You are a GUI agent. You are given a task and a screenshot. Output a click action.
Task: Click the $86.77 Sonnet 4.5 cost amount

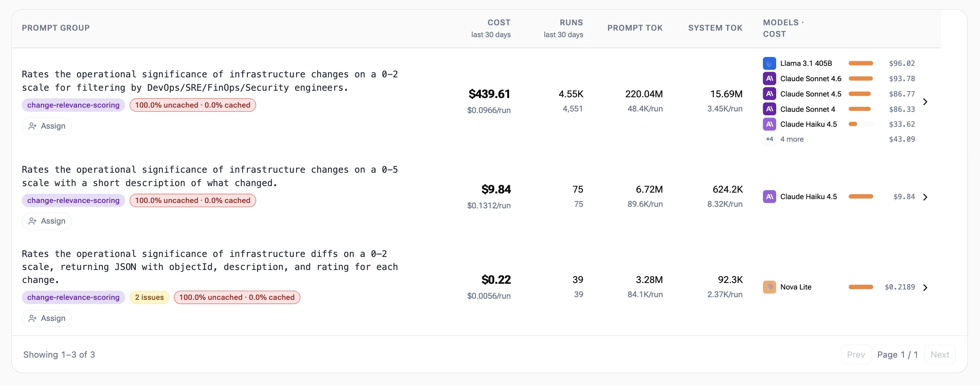tap(902, 94)
